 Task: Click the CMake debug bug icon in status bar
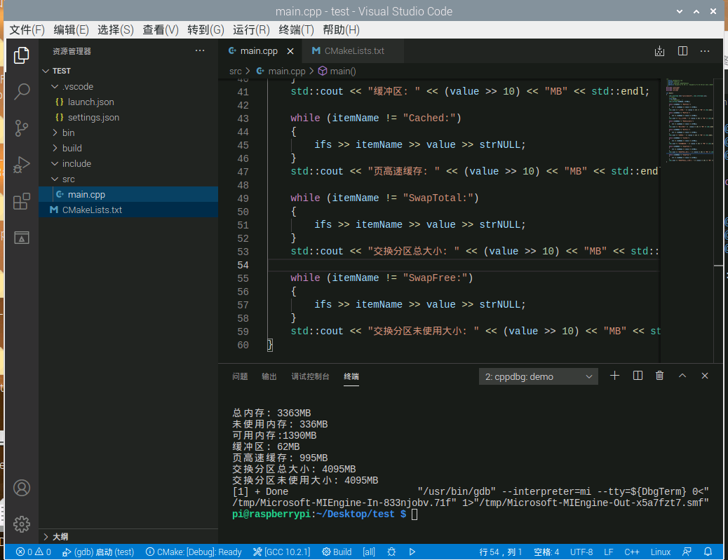coord(391,552)
